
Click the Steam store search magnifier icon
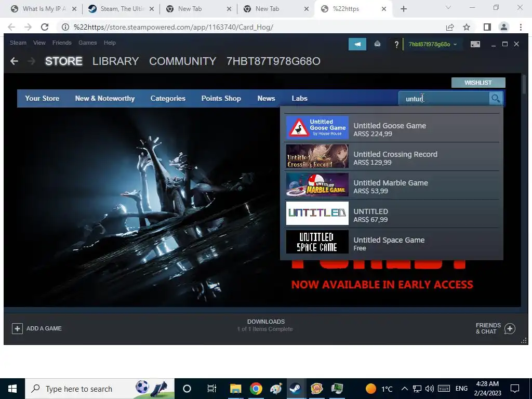pyautogui.click(x=495, y=98)
